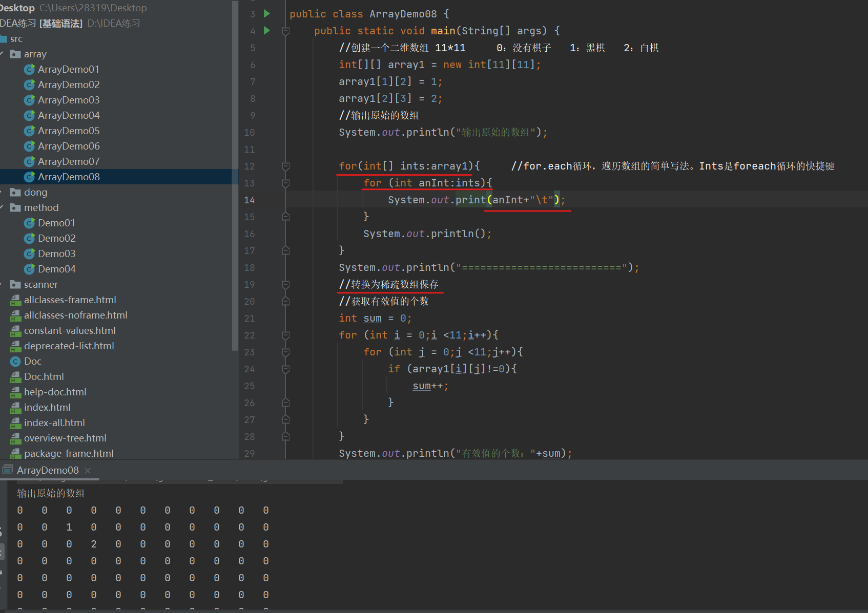
Task: Place cursor on the 'sum++;' statement
Action: (430, 386)
